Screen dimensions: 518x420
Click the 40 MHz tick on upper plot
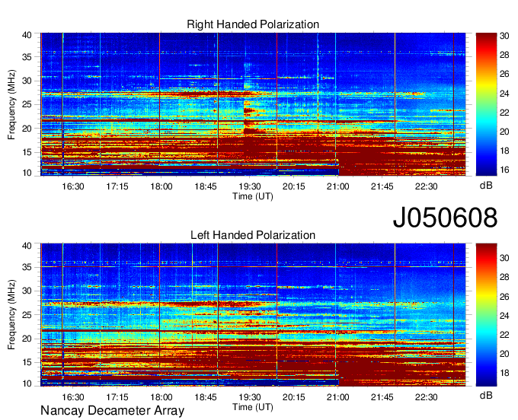27,35
